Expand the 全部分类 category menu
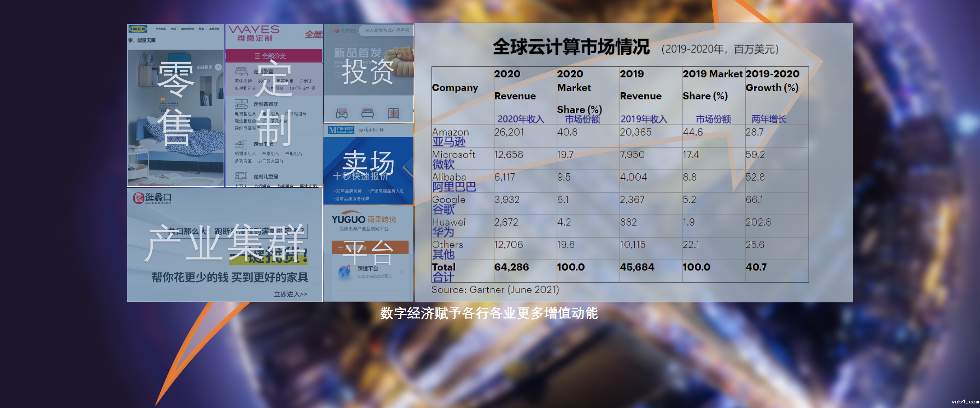Image resolution: width=980 pixels, height=408 pixels. pos(270,56)
